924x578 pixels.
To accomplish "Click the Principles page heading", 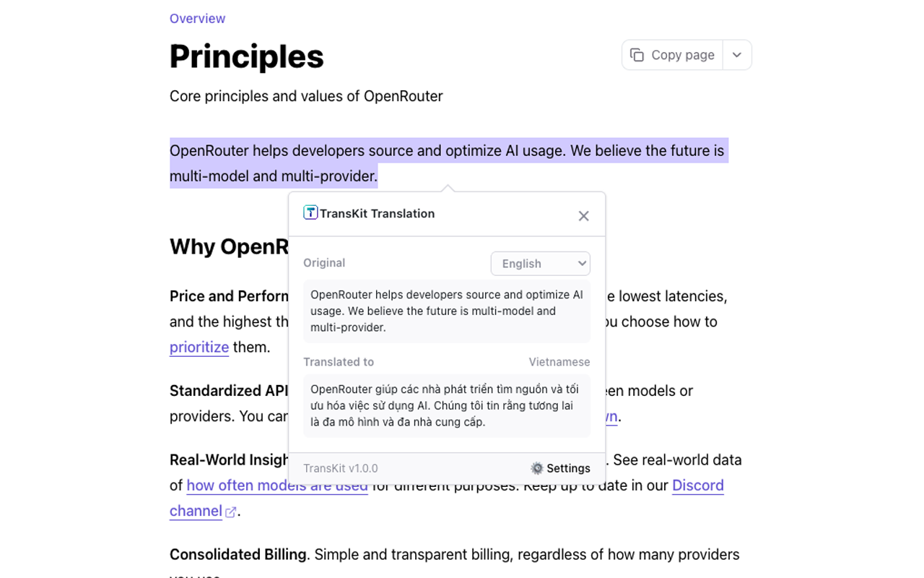I will click(246, 56).
